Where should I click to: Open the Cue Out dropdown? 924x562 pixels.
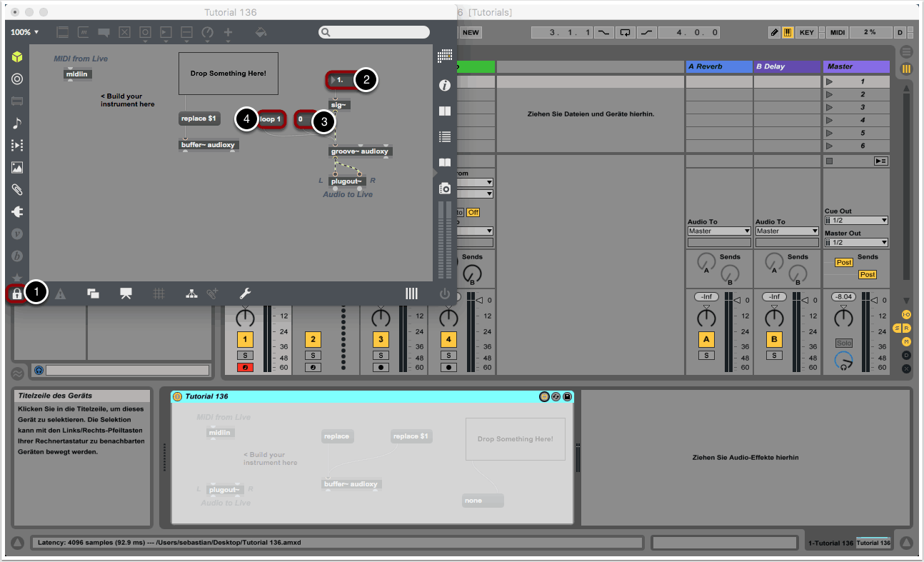tap(855, 221)
